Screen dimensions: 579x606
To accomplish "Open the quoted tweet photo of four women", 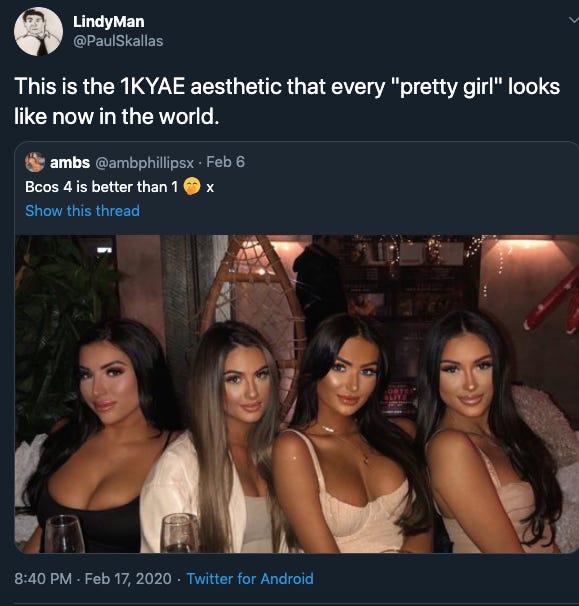I will point(296,394).
